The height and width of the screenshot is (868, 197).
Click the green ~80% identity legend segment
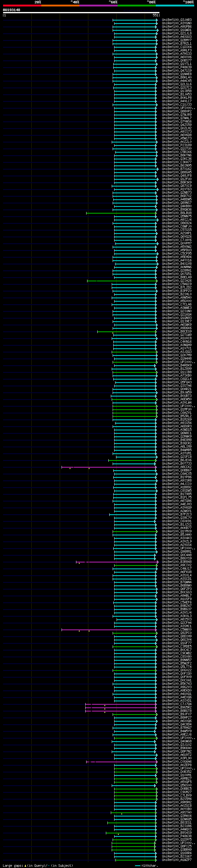137,6
